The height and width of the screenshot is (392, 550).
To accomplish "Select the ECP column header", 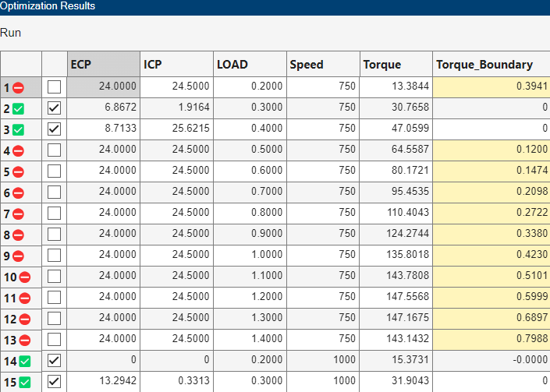I will tap(104, 64).
